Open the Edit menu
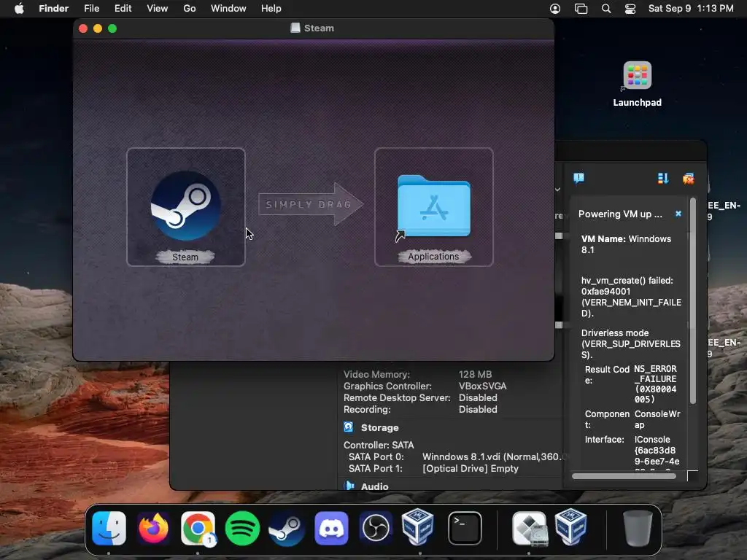 click(x=123, y=9)
